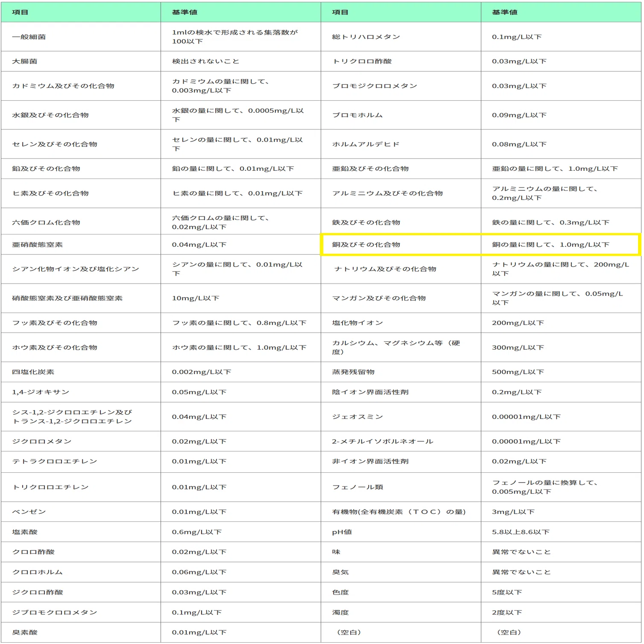This screenshot has height=644, width=644.
Task: Select the 塩素酸 item cell
Action: click(x=81, y=532)
